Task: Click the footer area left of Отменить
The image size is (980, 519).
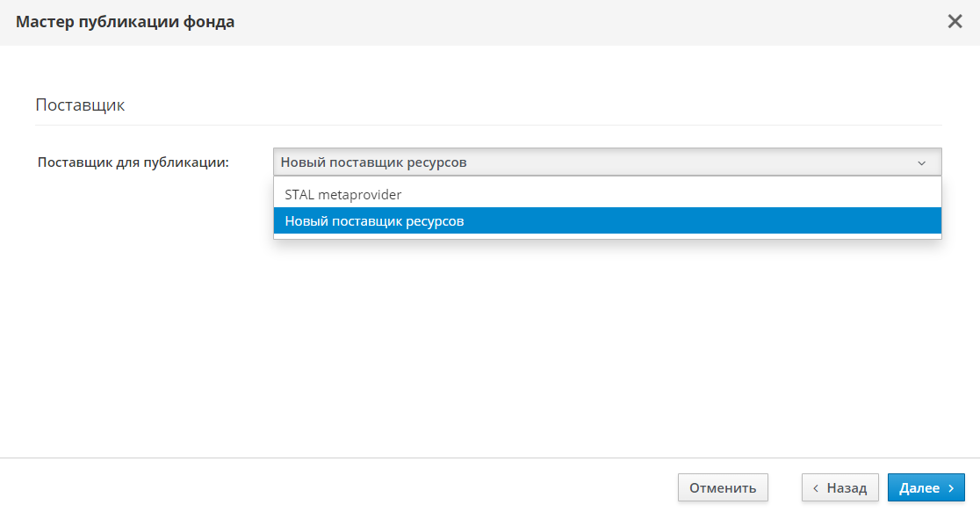Action: [351, 487]
